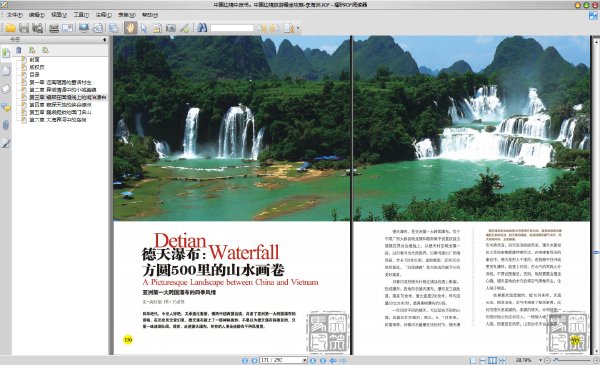Click the toolbar search text field
The width and height of the screenshot is (600, 365).
(x=232, y=28)
